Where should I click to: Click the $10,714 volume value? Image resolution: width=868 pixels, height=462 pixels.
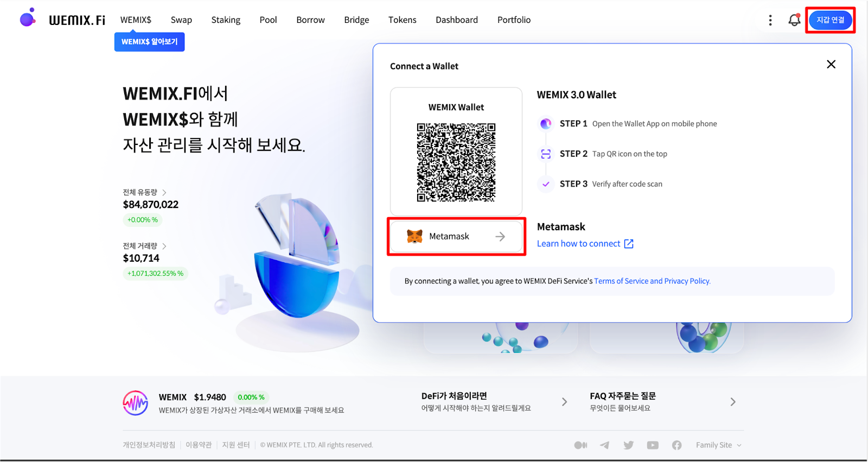point(141,258)
